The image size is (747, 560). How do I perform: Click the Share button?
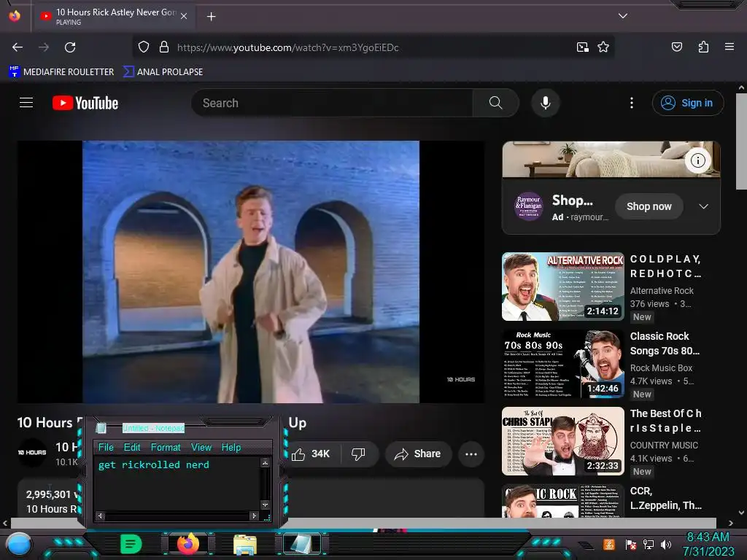click(417, 454)
